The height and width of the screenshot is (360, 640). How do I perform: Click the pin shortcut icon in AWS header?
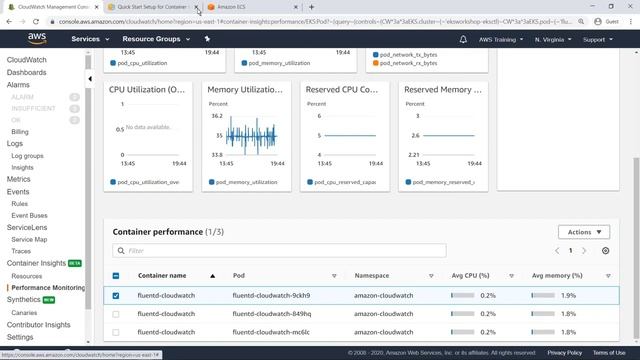pos(207,39)
